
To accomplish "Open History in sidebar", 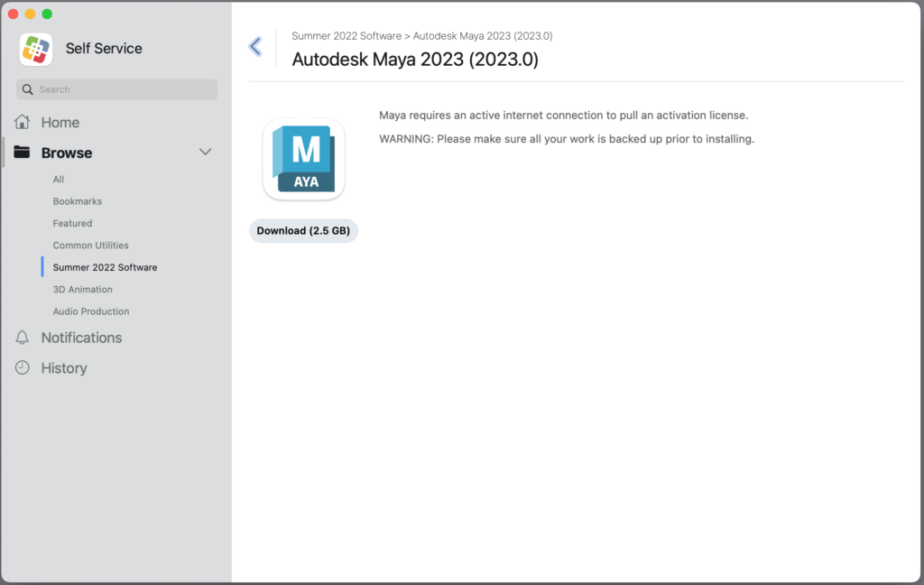I will coord(64,368).
